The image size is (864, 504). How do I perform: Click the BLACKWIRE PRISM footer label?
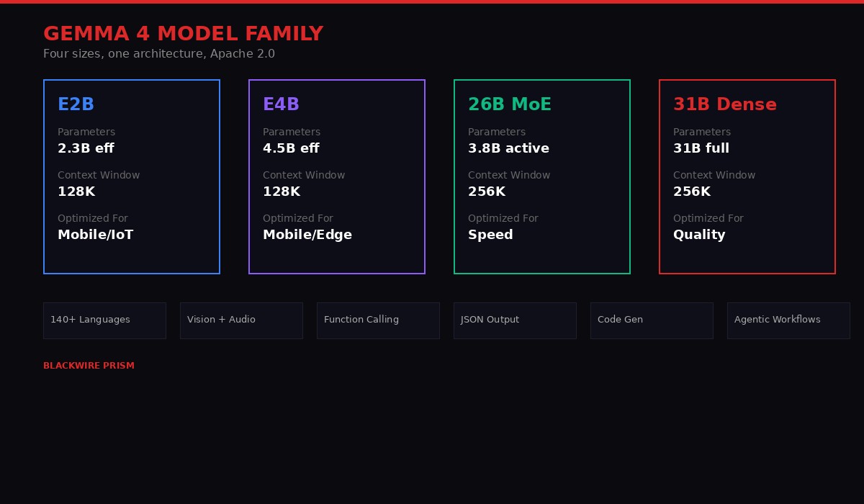(x=89, y=366)
